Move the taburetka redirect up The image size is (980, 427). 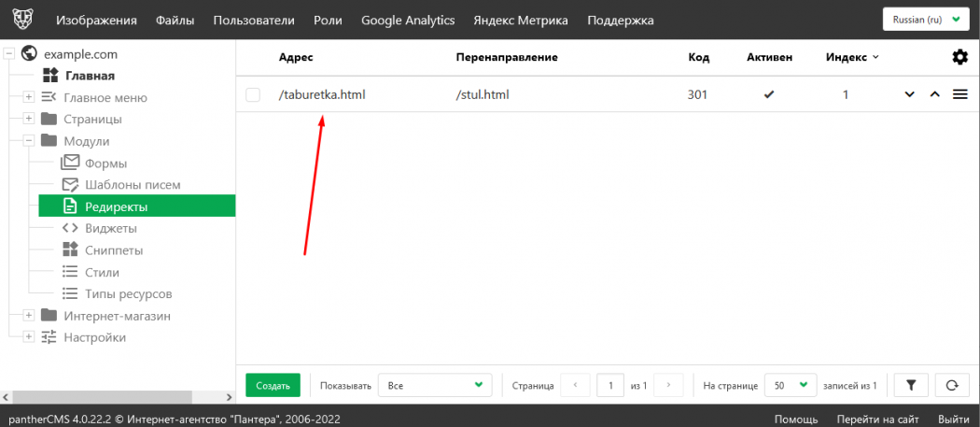[x=934, y=94]
